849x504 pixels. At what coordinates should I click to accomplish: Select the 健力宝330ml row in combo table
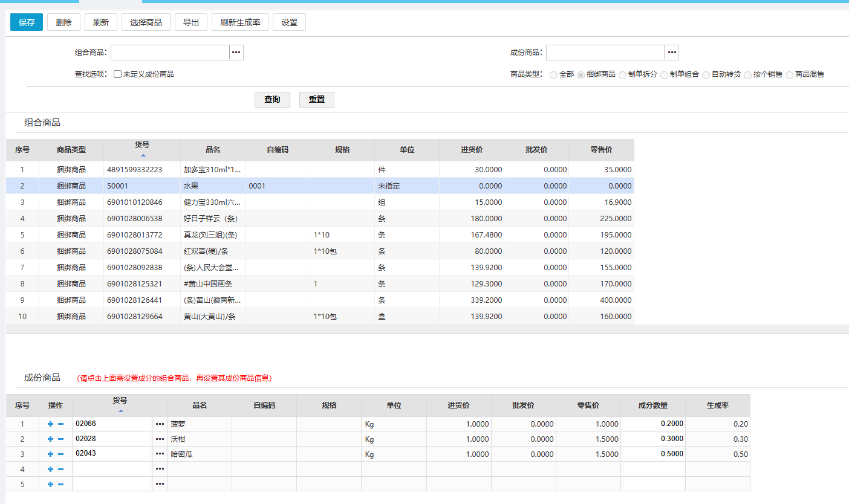point(212,202)
